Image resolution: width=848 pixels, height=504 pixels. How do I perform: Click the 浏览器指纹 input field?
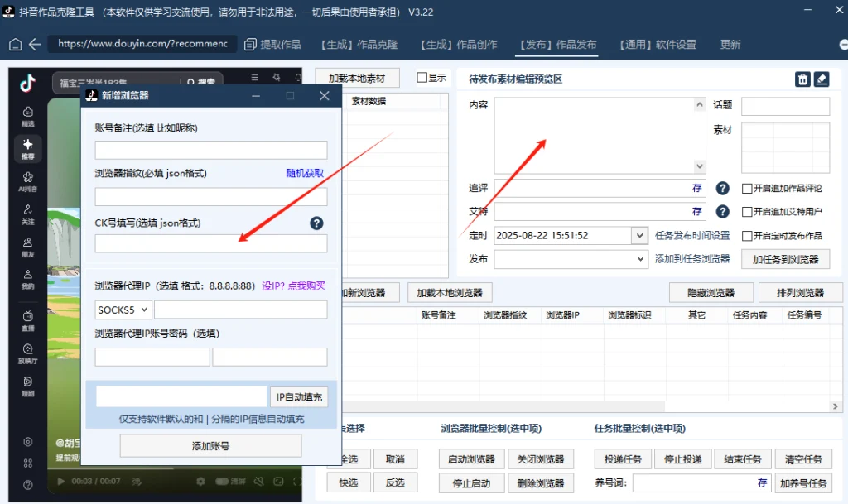[x=211, y=197]
